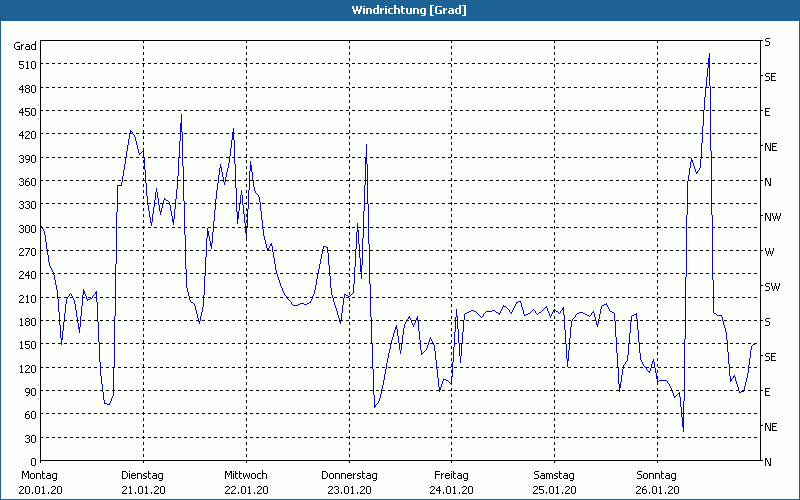This screenshot has width=800, height=500.
Task: Select the bottom N compass label
Action: [767, 462]
